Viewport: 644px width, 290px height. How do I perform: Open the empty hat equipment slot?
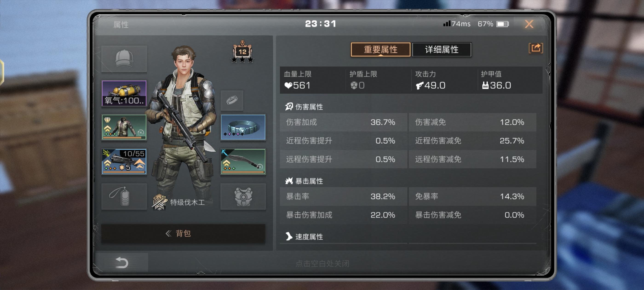(124, 59)
